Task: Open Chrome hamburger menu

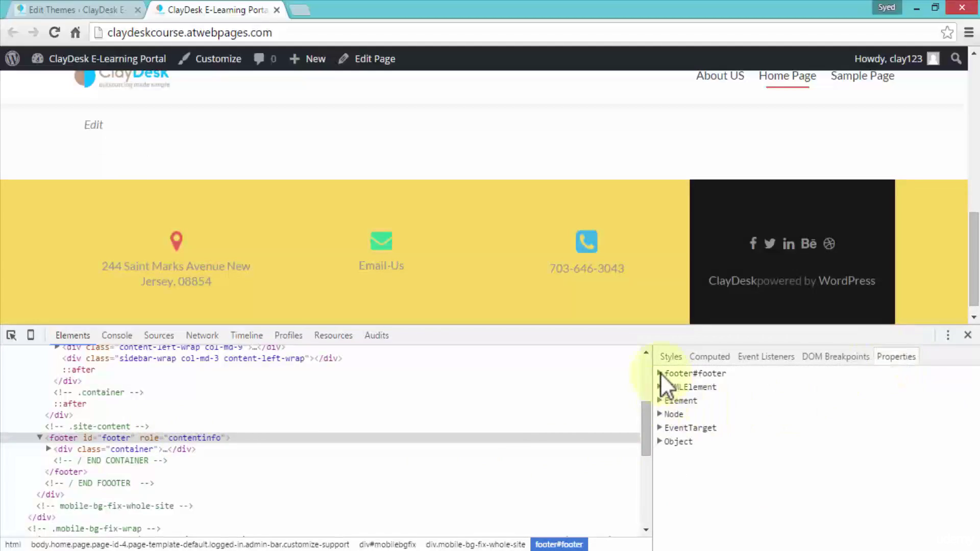Action: click(968, 33)
